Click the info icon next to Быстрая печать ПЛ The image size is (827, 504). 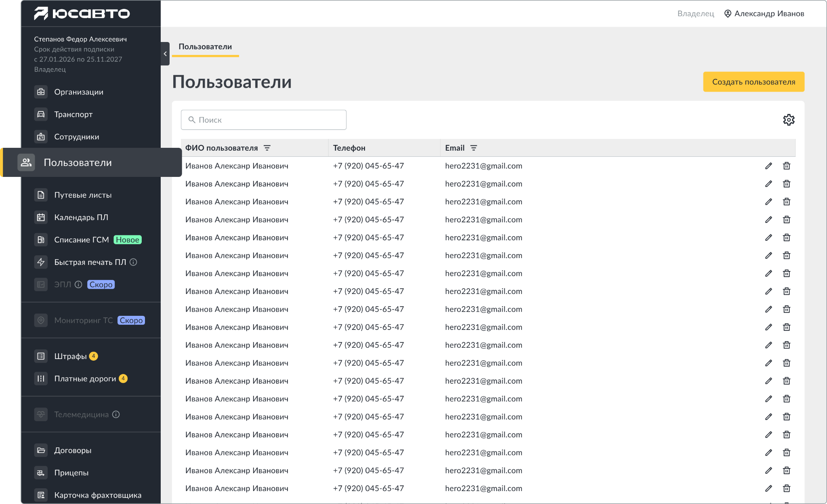click(134, 262)
